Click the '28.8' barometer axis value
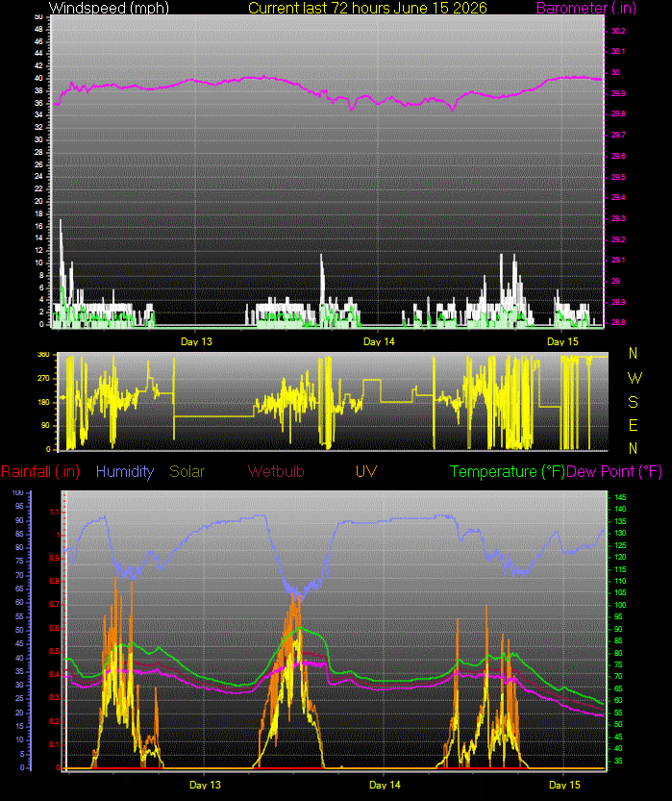The height and width of the screenshot is (801, 672). click(x=618, y=322)
